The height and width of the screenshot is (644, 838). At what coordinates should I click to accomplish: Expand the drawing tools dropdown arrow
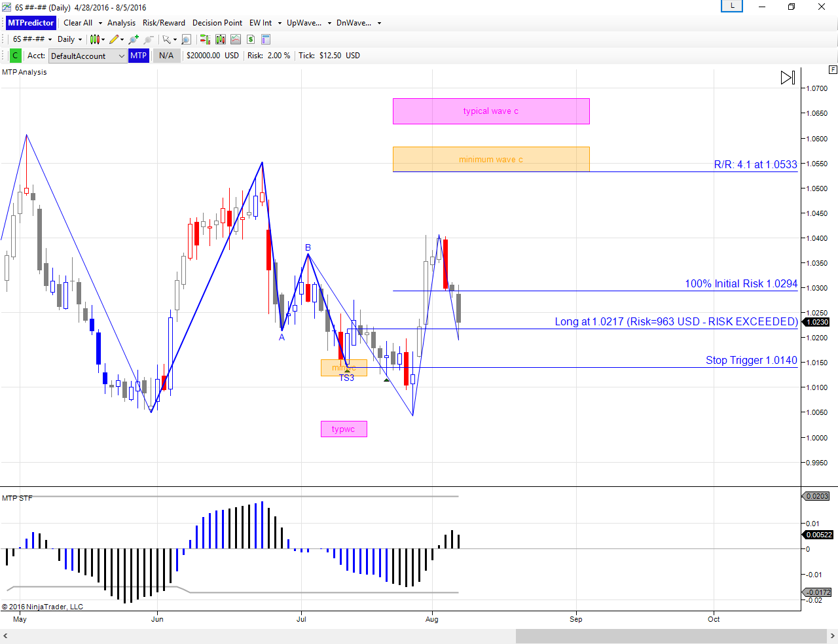(122, 39)
